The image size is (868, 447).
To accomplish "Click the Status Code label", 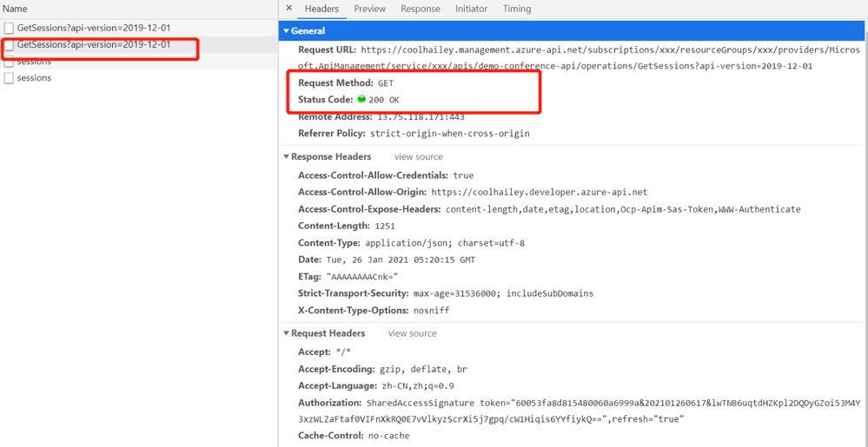I will click(x=326, y=100).
